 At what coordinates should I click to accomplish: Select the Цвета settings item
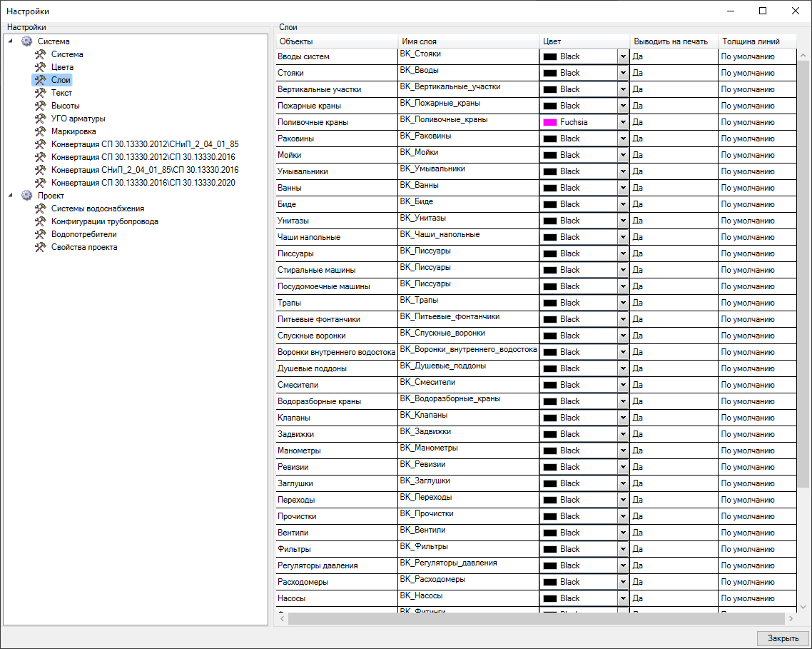pyautogui.click(x=62, y=67)
